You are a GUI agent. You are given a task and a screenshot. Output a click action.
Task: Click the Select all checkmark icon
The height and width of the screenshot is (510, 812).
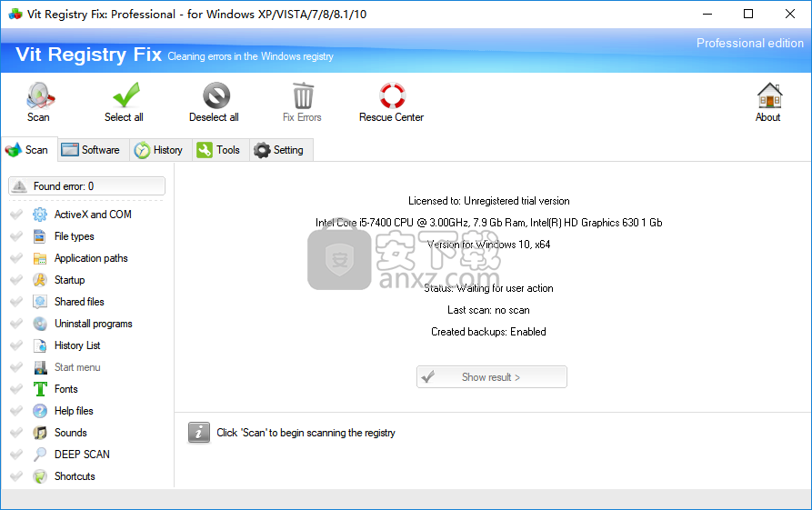coord(125,95)
